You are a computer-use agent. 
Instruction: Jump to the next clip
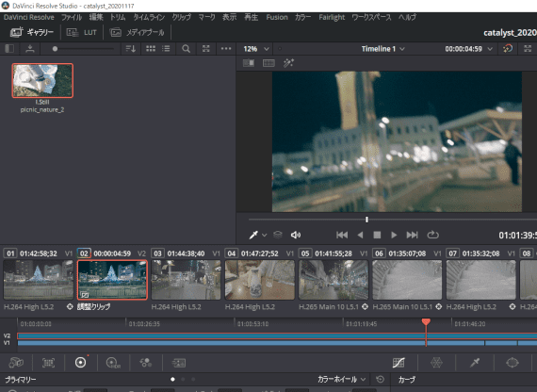[412, 235]
